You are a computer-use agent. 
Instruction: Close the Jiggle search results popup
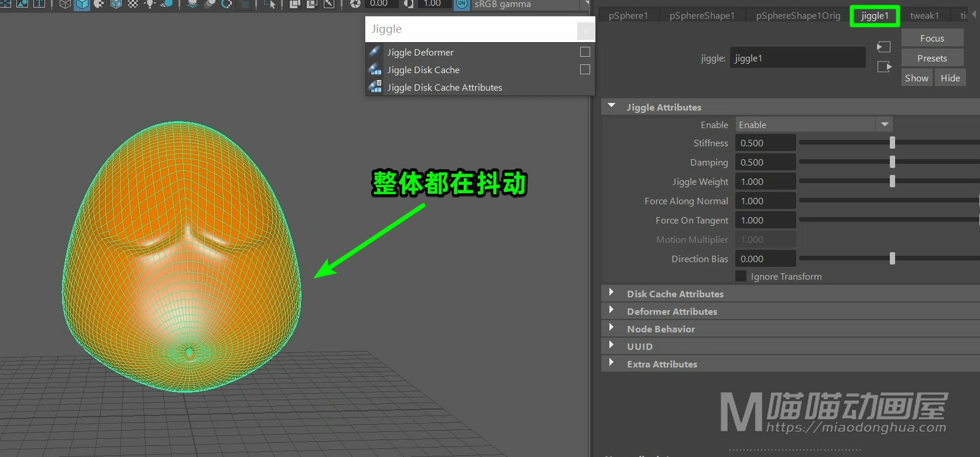[x=585, y=30]
